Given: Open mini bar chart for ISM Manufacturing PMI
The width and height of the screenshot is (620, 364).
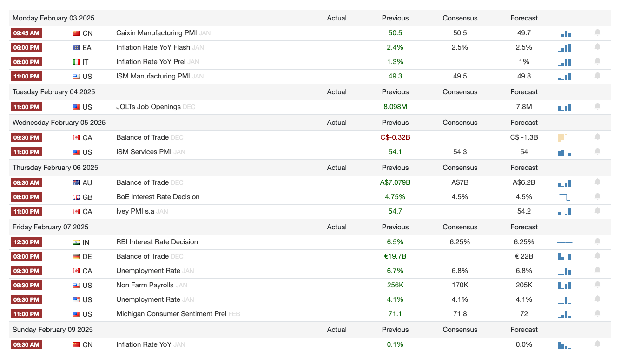Looking at the screenshot, I should click(x=564, y=76).
